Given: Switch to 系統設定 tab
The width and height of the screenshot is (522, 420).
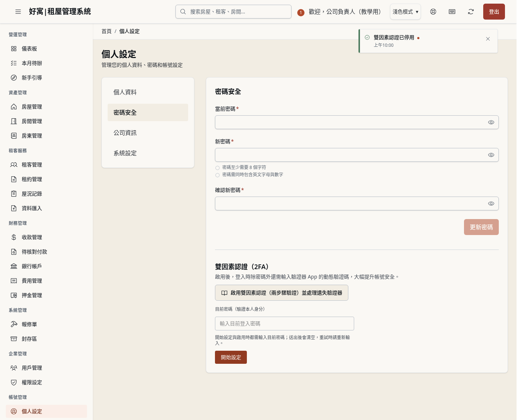Looking at the screenshot, I should 148,153.
